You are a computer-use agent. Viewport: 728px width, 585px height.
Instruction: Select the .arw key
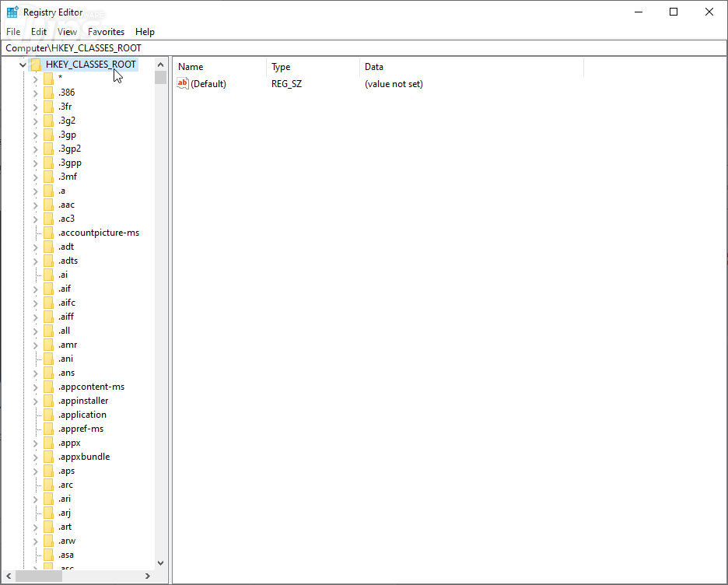point(67,541)
